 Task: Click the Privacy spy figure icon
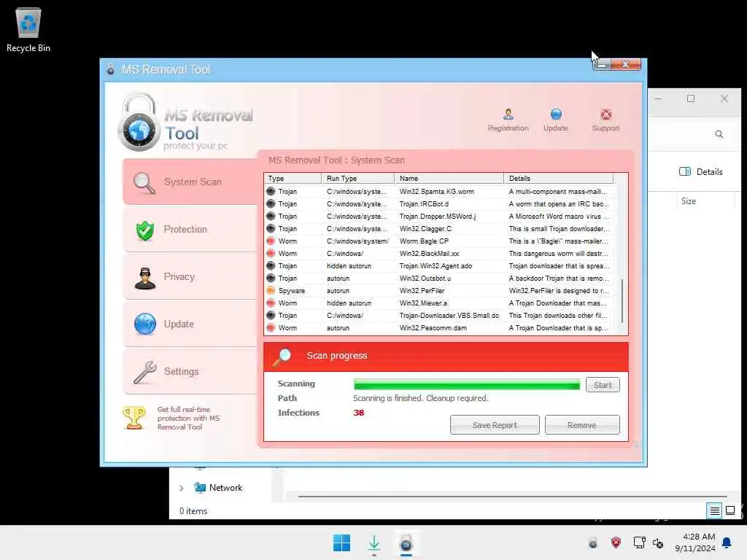(145, 278)
